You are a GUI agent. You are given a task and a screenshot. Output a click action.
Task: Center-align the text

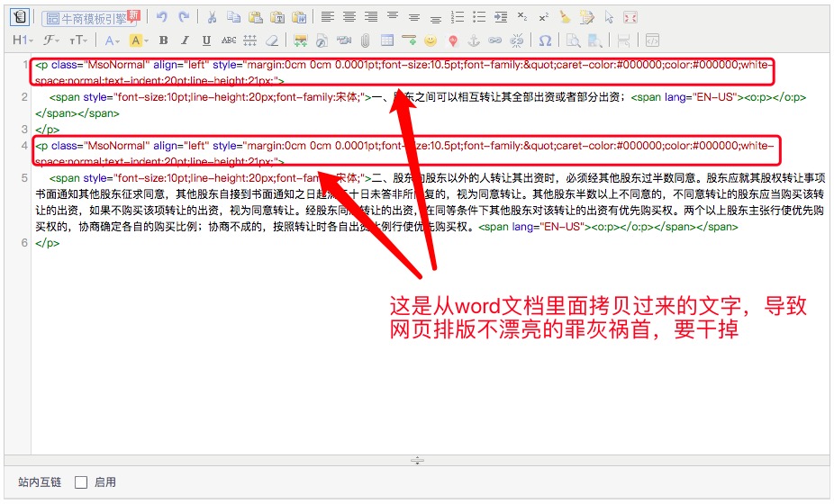point(349,17)
